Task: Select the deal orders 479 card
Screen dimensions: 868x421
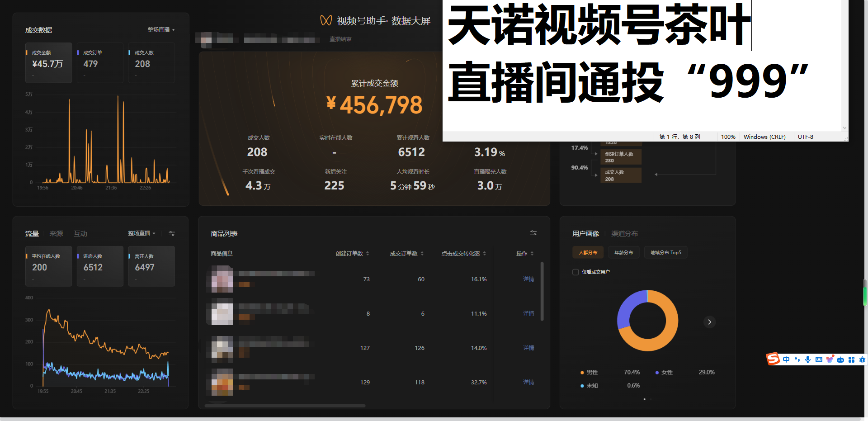Action: click(100, 63)
